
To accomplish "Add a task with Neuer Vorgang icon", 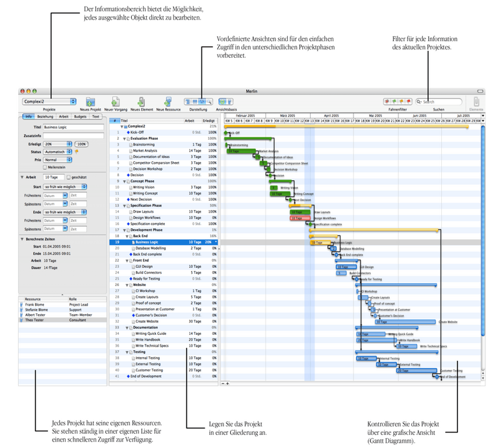I will [x=115, y=102].
